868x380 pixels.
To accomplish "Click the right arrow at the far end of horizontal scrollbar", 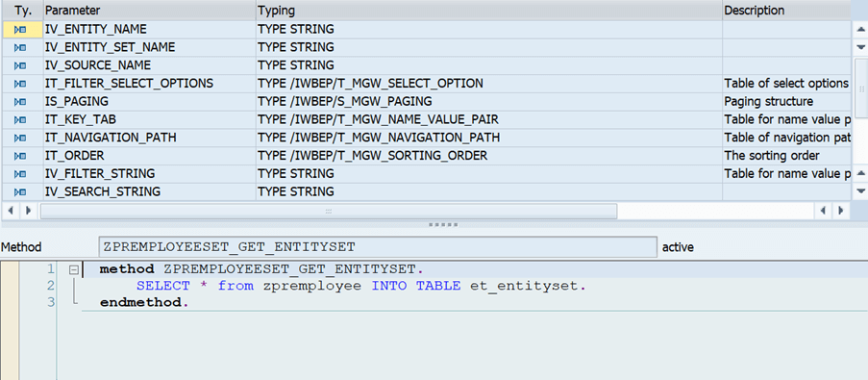I will click(x=841, y=211).
